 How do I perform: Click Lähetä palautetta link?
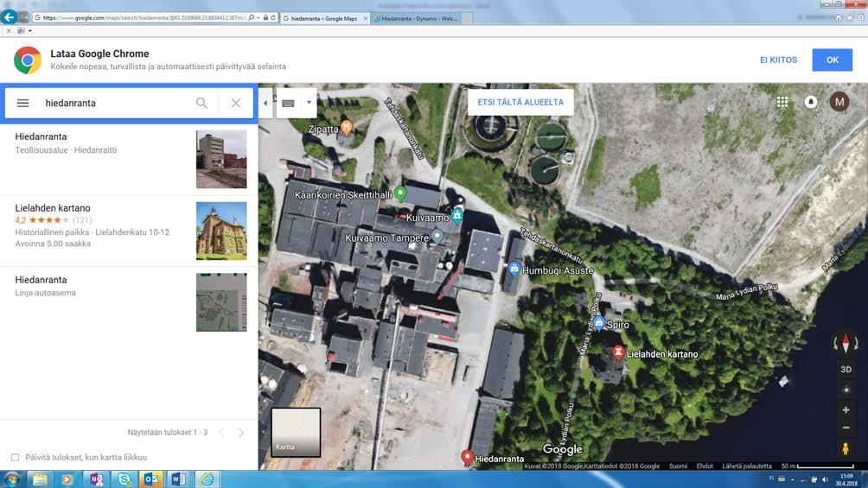(x=747, y=466)
